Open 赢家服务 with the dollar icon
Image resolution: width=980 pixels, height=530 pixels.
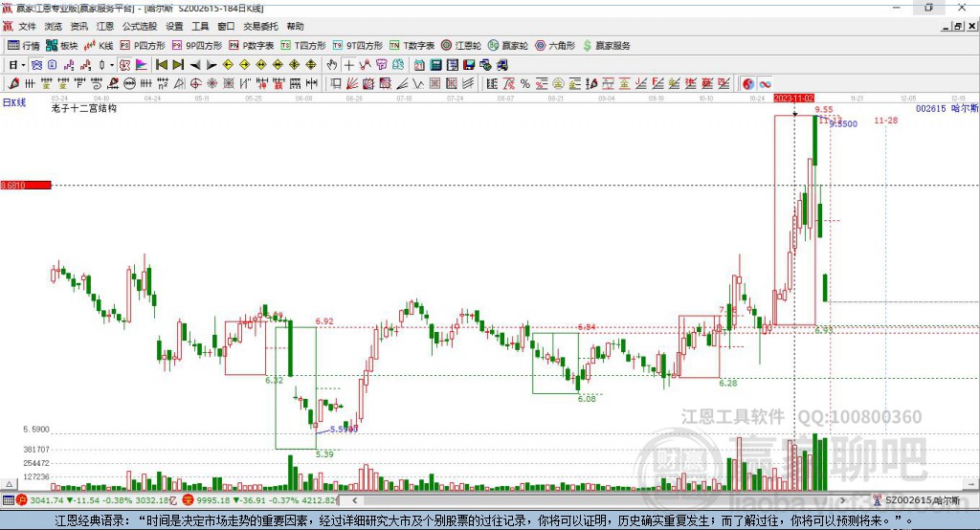[606, 46]
